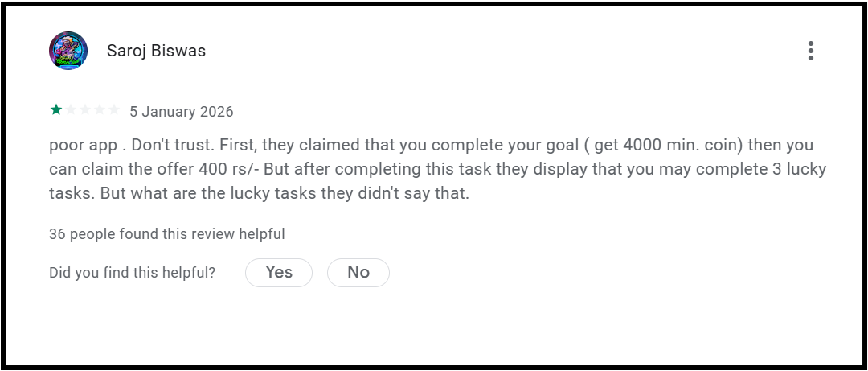Mark the review as not helpful with No

click(x=358, y=273)
